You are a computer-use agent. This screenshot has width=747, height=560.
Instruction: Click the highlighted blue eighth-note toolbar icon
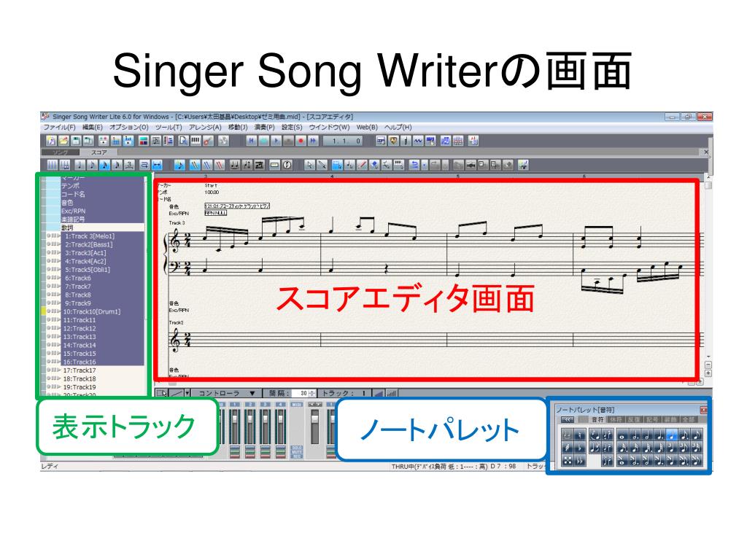coord(179,166)
